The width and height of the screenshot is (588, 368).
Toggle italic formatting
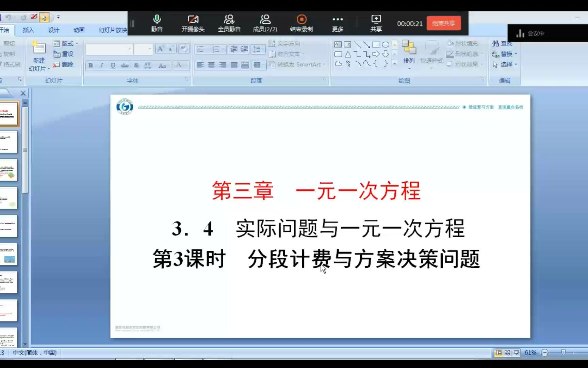101,65
